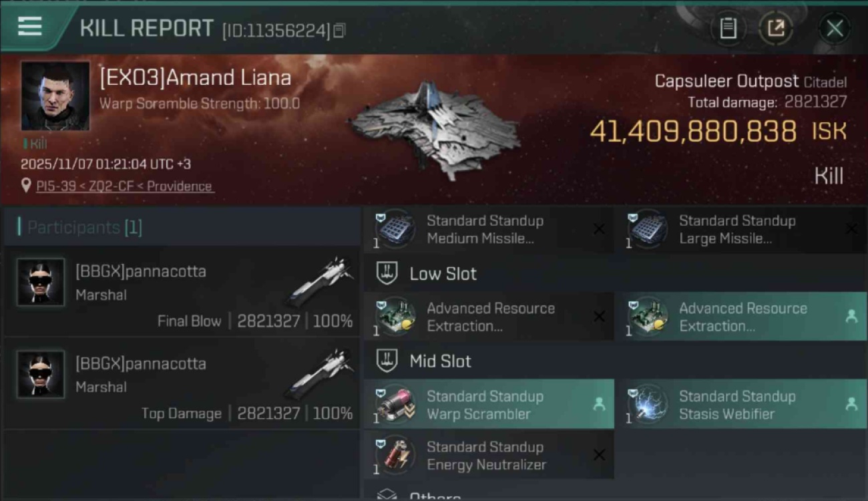Open the clipboard report icon

point(728,29)
